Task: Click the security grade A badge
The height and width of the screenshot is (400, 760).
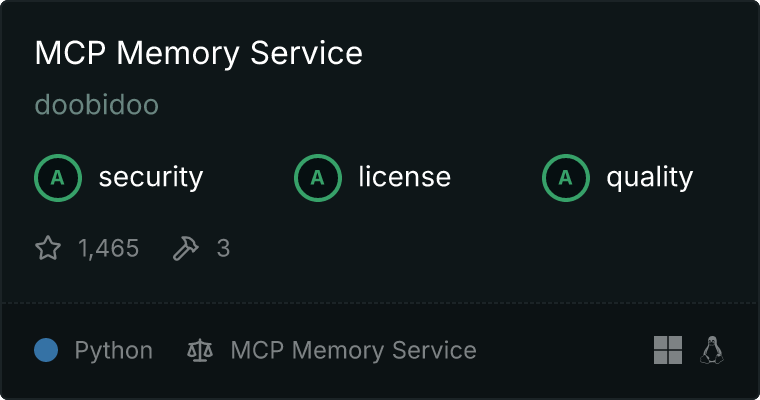Action: click(58, 178)
